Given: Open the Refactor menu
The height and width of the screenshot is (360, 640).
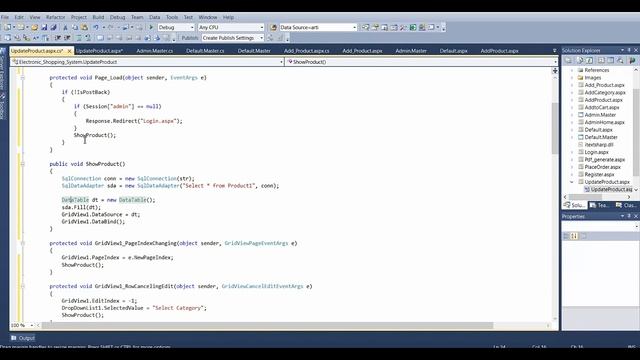Looking at the screenshot, I should click(x=56, y=17).
